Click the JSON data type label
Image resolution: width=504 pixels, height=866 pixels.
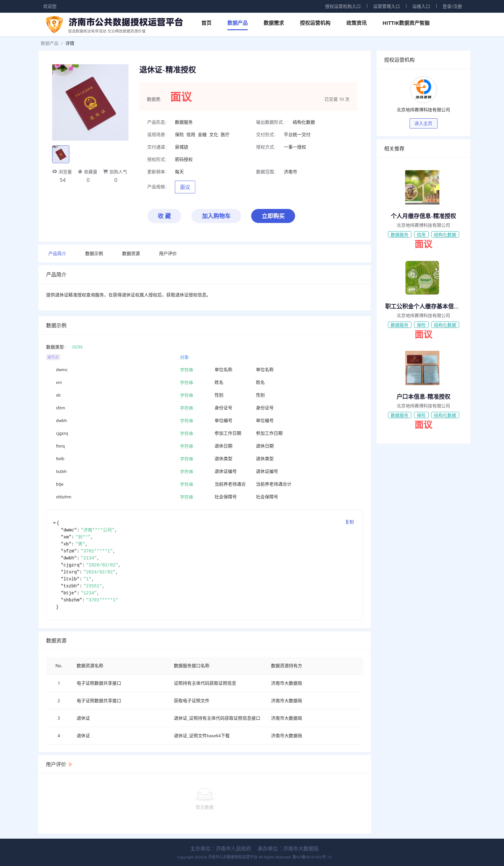click(77, 347)
